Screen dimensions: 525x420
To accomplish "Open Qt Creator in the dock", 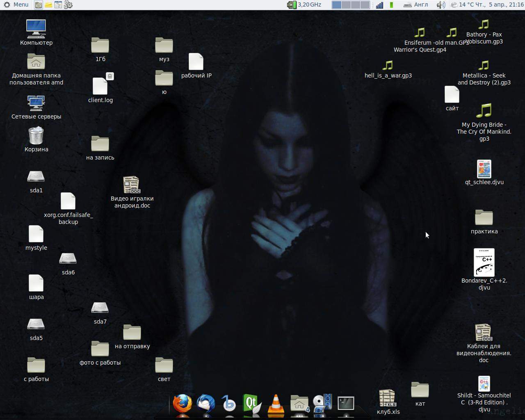I will [x=252, y=403].
